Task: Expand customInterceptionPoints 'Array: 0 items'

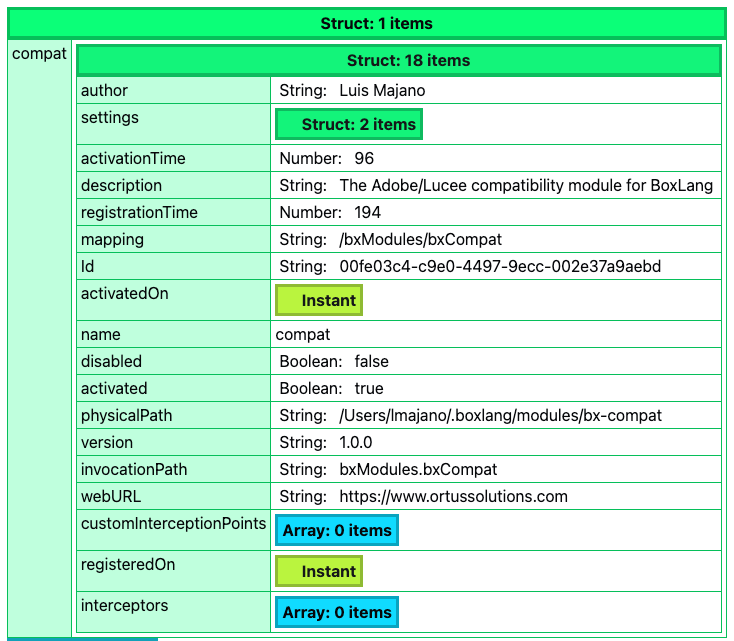Action: point(337,530)
